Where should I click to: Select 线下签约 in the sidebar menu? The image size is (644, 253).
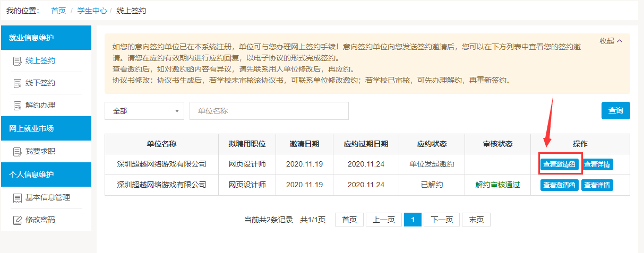(x=40, y=83)
